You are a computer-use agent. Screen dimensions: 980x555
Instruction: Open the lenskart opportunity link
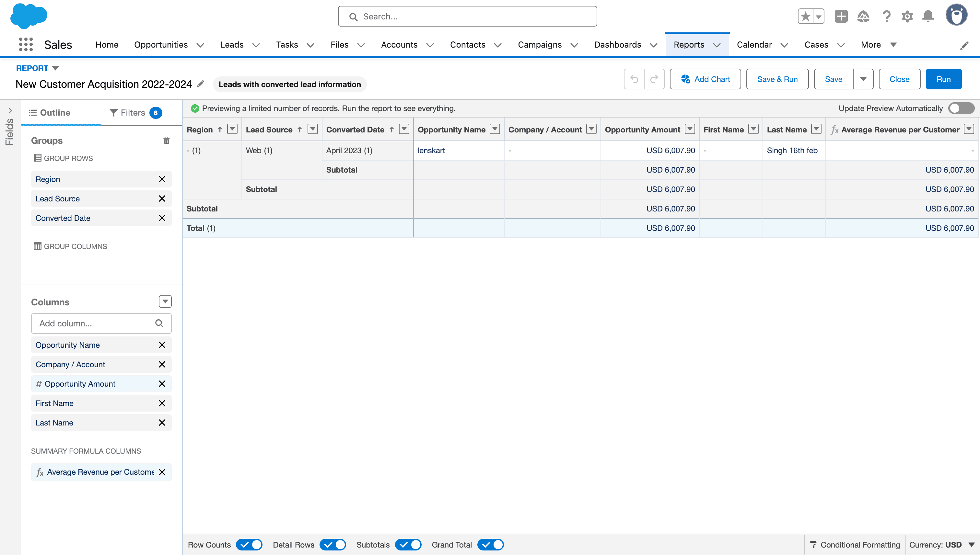(431, 151)
